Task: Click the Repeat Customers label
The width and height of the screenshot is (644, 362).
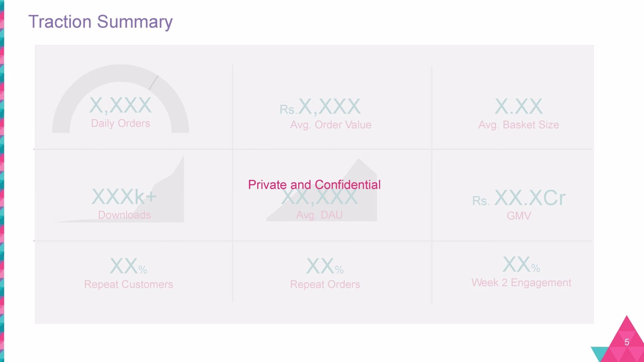Action: (x=129, y=285)
